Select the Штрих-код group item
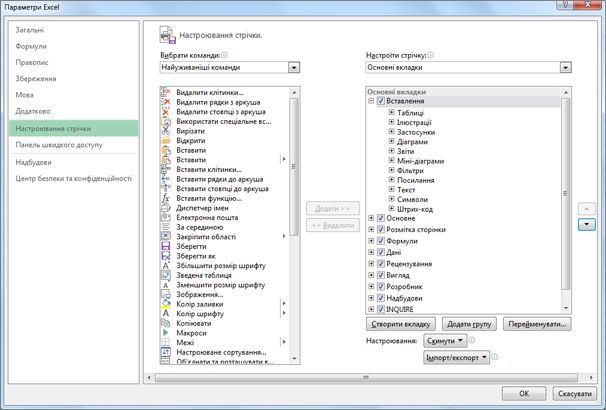 pos(415,209)
